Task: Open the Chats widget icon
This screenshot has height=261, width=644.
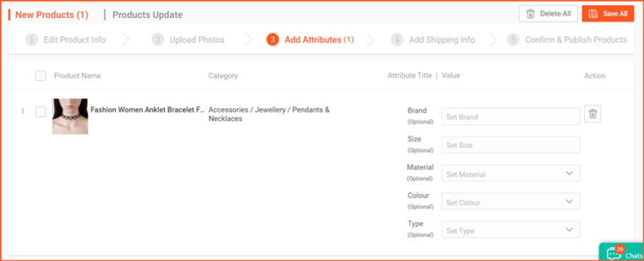Action: (615, 253)
